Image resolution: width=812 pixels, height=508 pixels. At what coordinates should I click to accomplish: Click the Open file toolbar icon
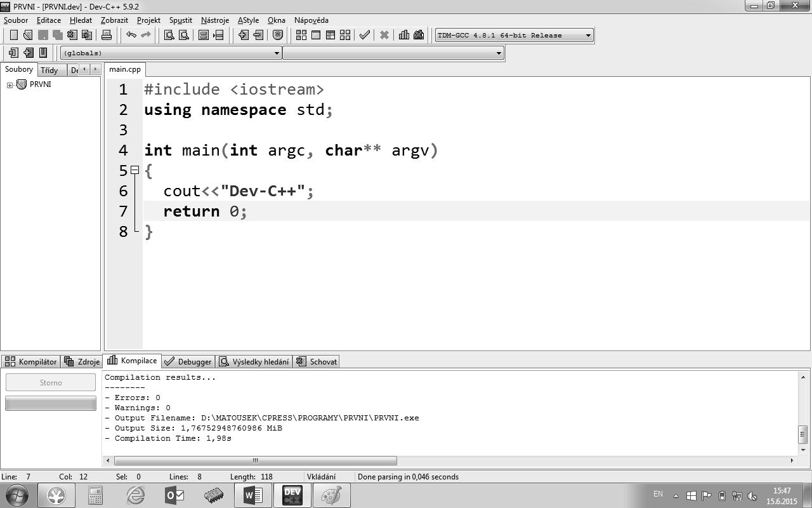(x=28, y=35)
